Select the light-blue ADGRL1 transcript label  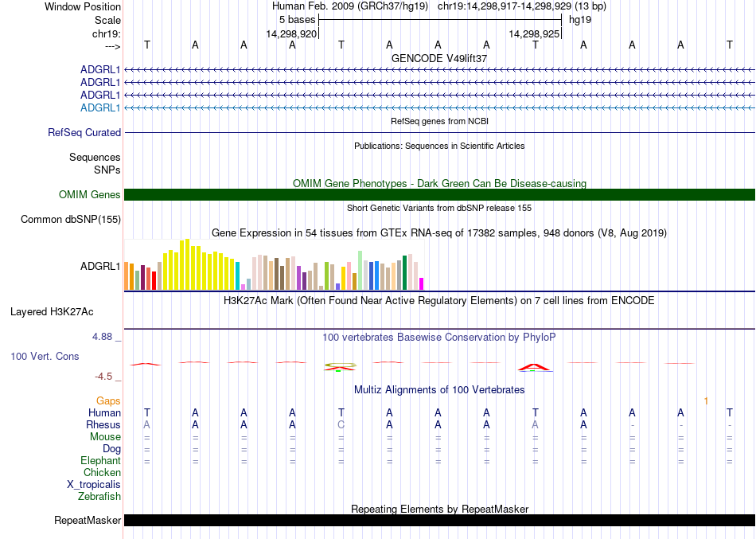(x=100, y=108)
